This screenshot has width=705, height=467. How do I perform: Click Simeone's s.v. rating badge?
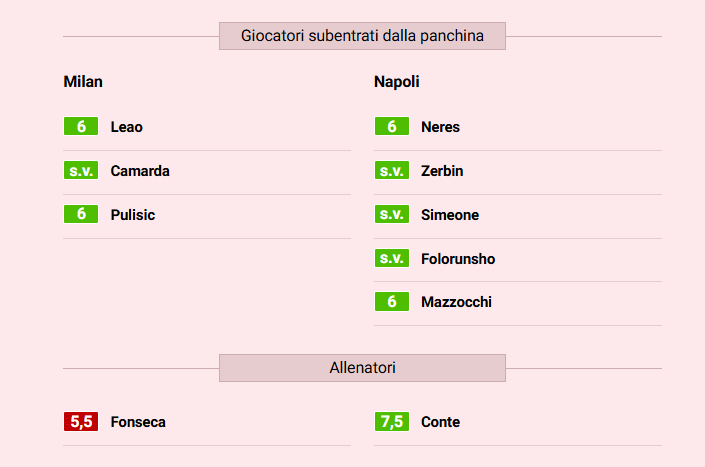click(x=391, y=215)
